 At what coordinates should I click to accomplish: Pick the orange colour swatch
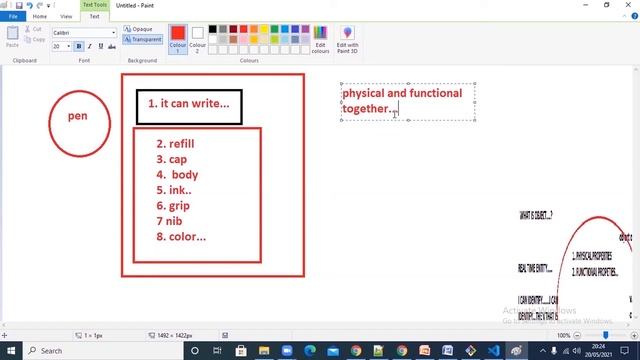pyautogui.click(x=254, y=29)
